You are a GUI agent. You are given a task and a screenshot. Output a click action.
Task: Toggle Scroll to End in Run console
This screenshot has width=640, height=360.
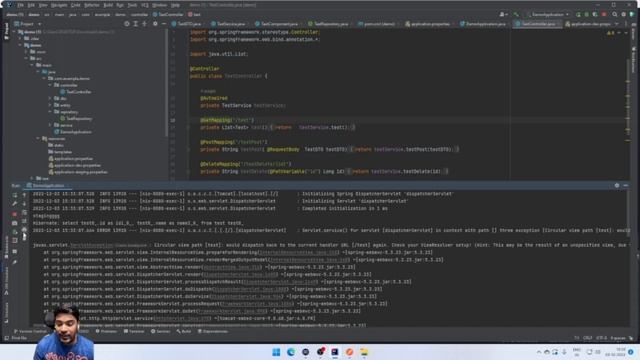tap(24, 222)
